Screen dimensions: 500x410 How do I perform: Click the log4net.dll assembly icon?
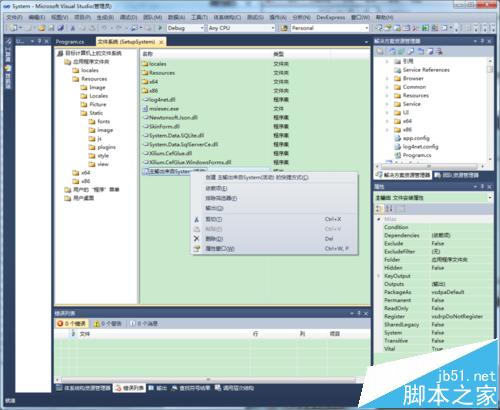point(145,100)
